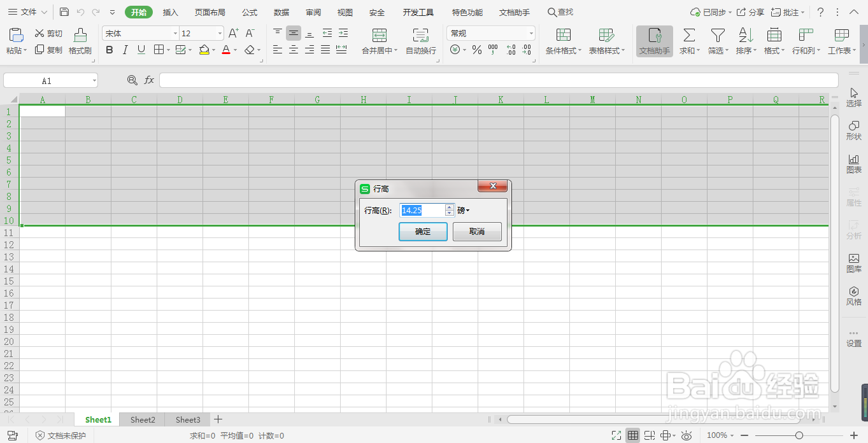
Task: Click the Worksheet (工作表) icon
Action: pos(841,35)
